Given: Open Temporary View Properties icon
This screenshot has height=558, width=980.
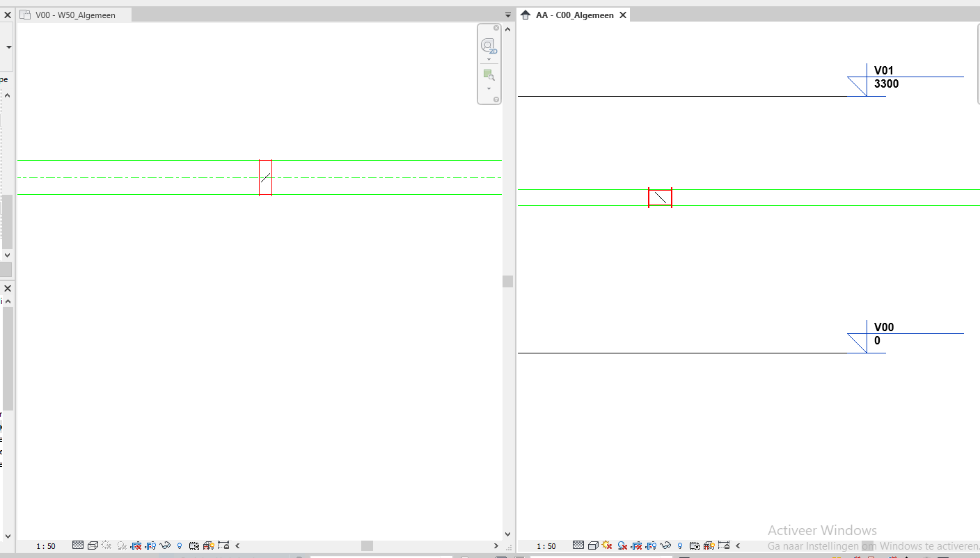Looking at the screenshot, I should coord(194,545).
